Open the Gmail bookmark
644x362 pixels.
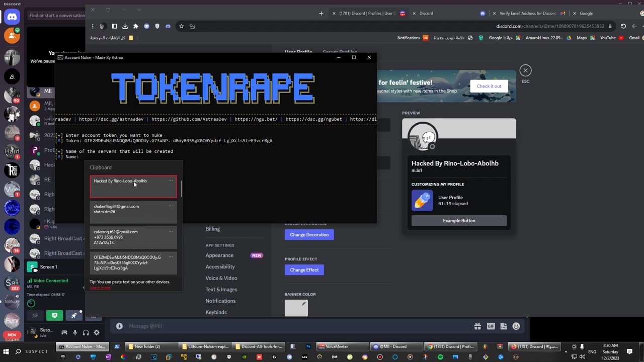636,38
